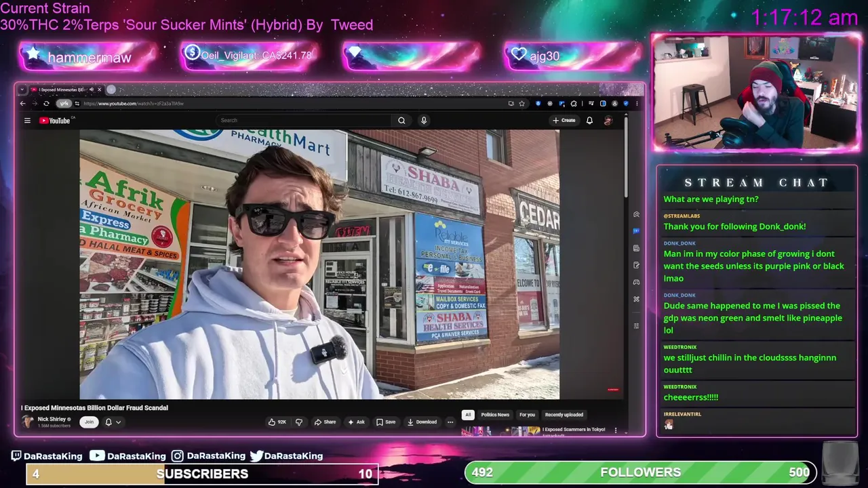Save the video using Save button
Image resolution: width=868 pixels, height=488 pixels.
(386, 422)
